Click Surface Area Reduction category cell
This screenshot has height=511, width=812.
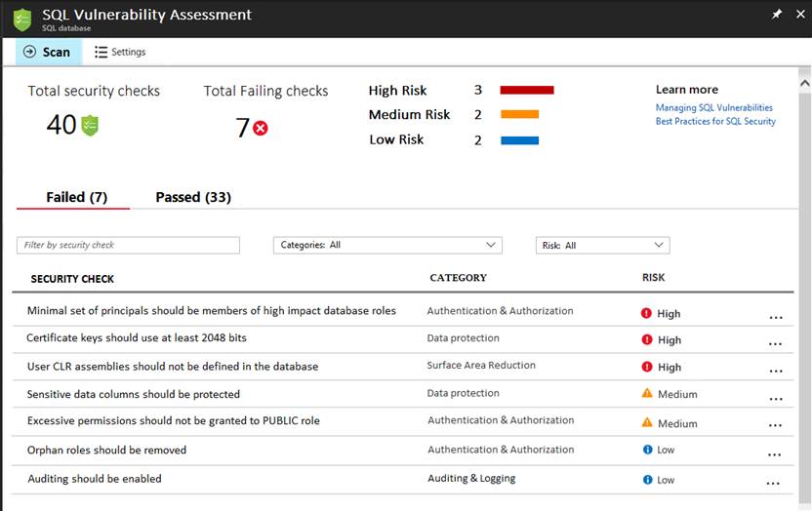click(x=481, y=365)
